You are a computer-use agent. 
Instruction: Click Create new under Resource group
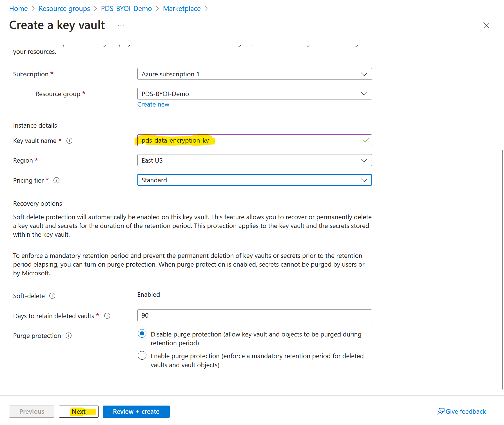(153, 104)
